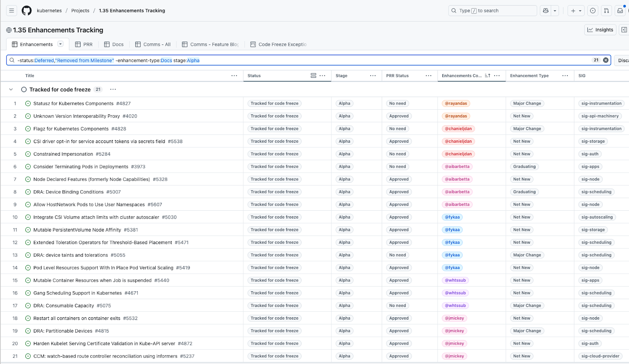Open the create-new plus menu
This screenshot has height=364, width=629.
pos(576,11)
